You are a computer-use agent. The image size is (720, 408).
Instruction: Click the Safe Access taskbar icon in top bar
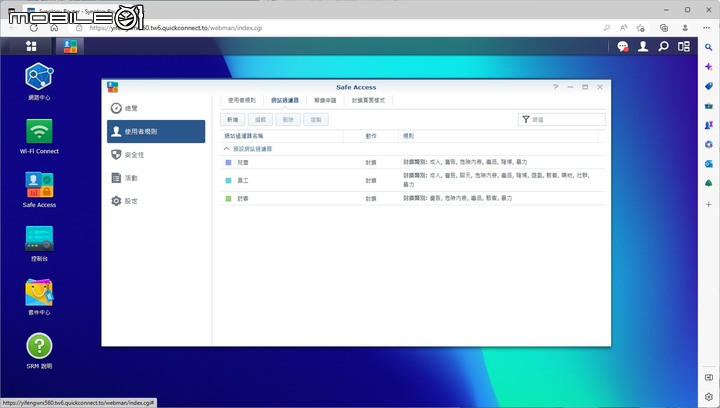(x=70, y=46)
